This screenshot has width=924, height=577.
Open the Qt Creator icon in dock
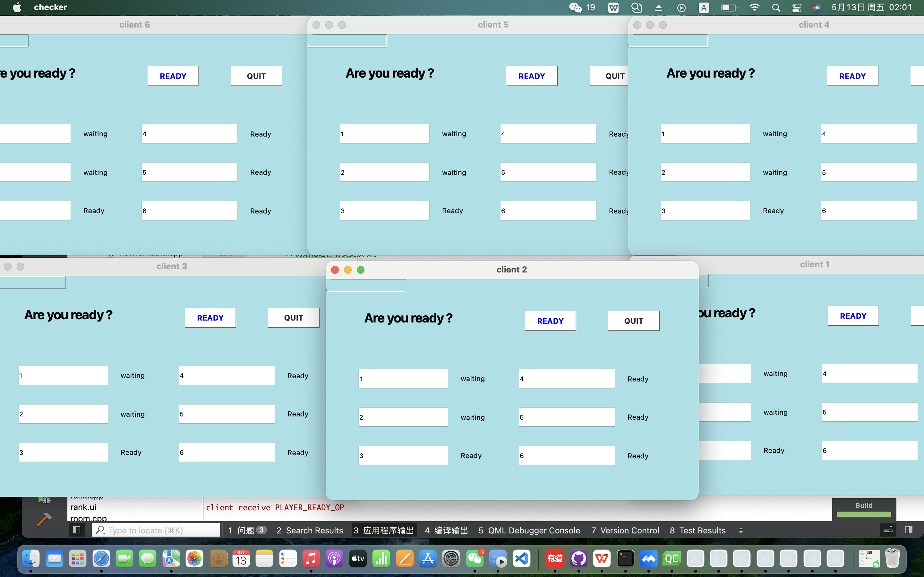coord(672,559)
